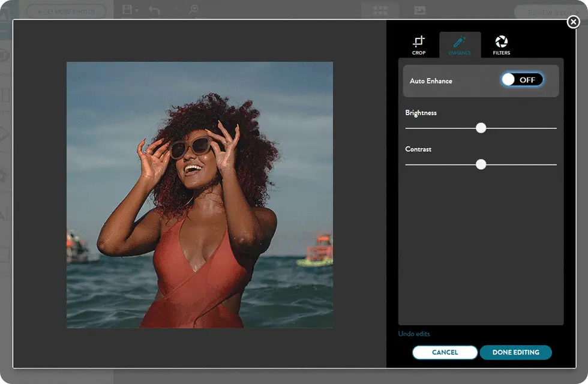
Task: Click the dimmed save disk icon
Action: tap(127, 10)
